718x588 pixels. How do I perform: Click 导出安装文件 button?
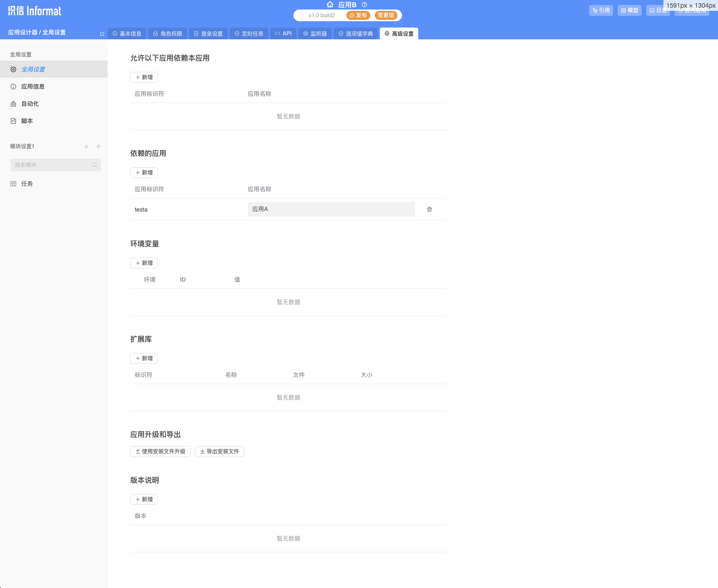219,452
